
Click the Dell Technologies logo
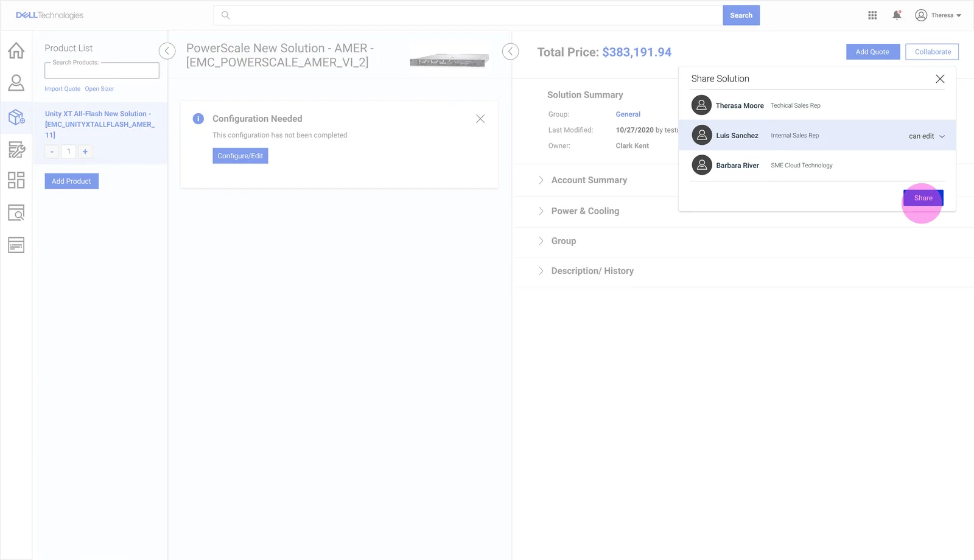point(49,15)
